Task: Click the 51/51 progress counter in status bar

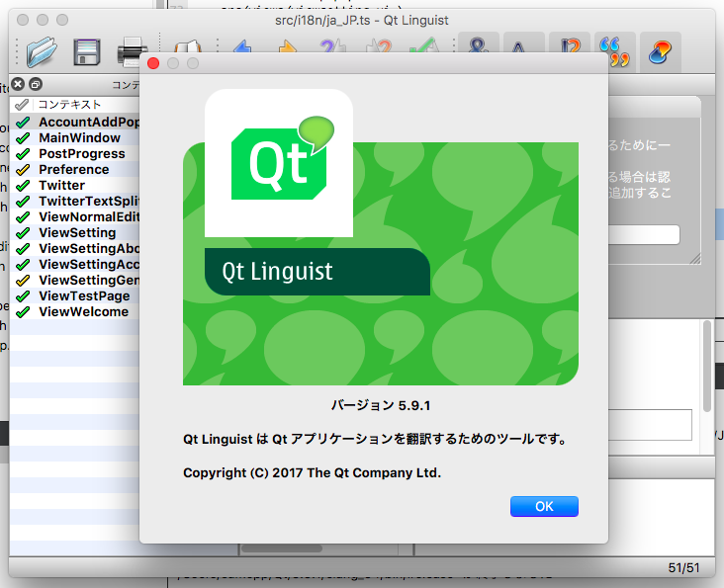Action: click(x=683, y=567)
